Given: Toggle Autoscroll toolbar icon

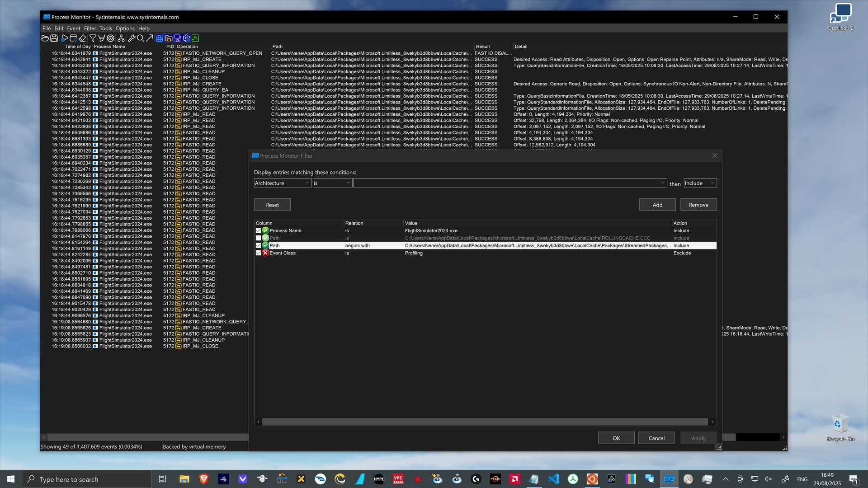Looking at the screenshot, I should pyautogui.click(x=73, y=38).
